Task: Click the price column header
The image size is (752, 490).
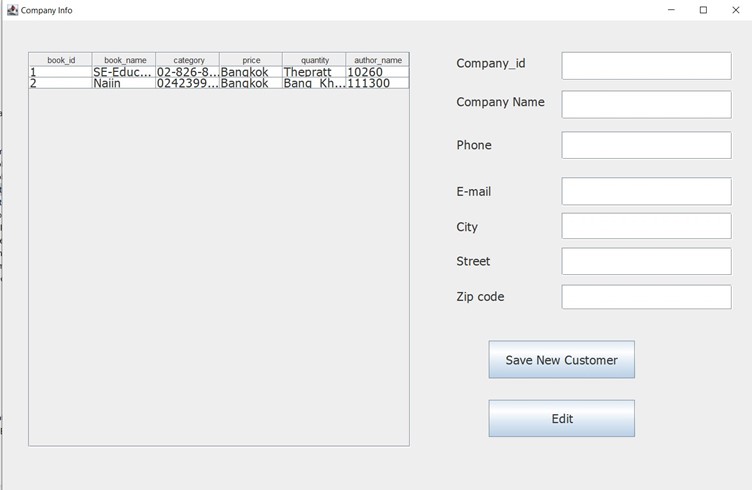Action: point(251,60)
